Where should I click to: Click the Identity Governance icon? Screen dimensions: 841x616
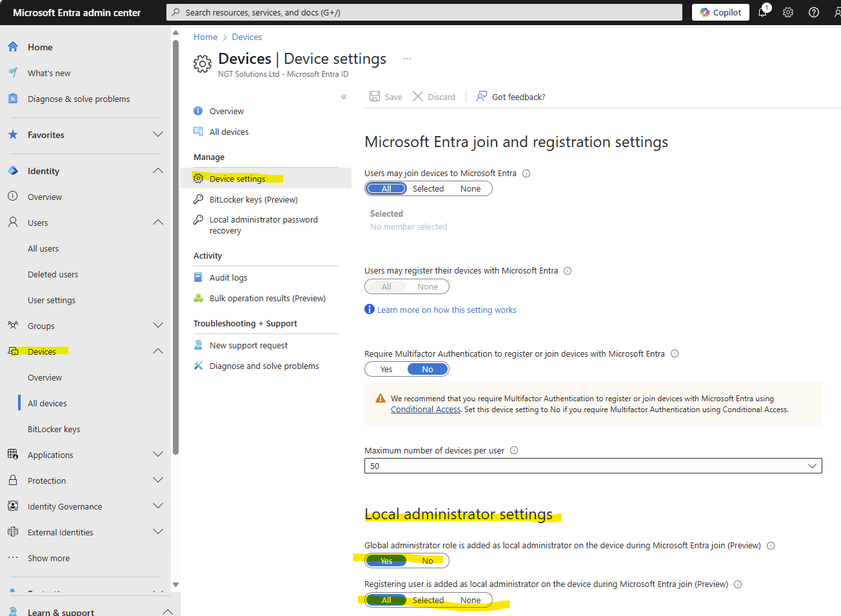tap(13, 506)
